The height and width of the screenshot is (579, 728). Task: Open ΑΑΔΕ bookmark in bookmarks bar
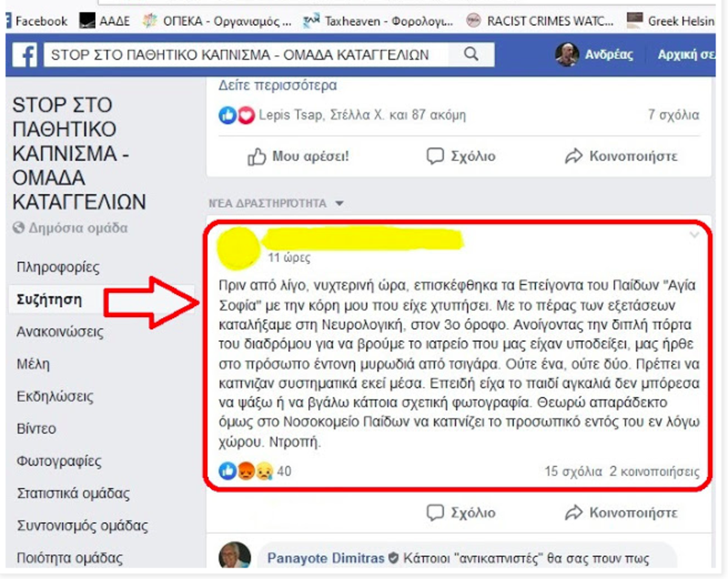pyautogui.click(x=104, y=21)
